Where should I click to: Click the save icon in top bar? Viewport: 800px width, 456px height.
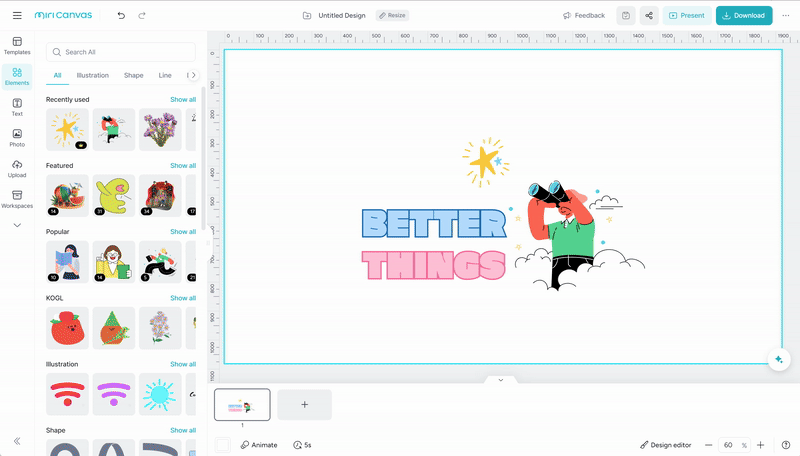pyautogui.click(x=625, y=16)
